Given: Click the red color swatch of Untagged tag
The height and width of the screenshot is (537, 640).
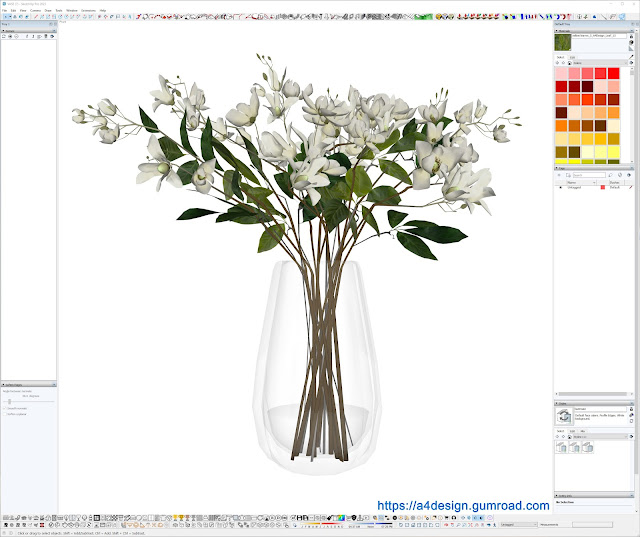Looking at the screenshot, I should 602,187.
